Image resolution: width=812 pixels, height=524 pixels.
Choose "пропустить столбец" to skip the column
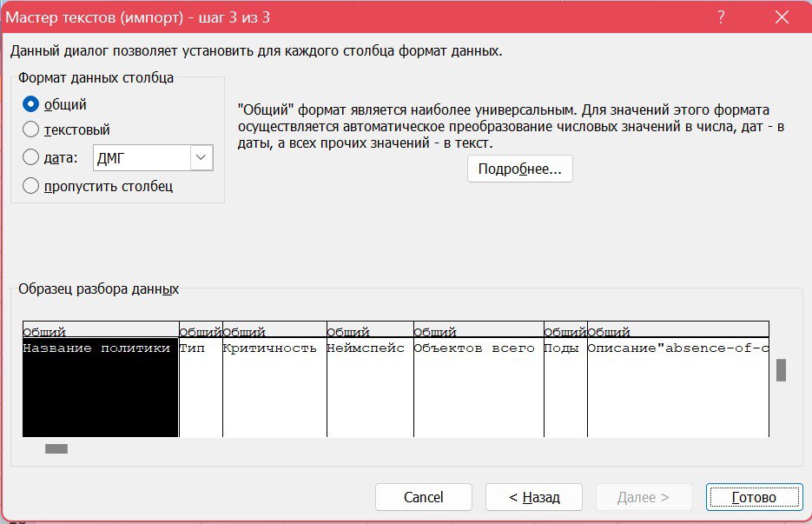30,185
